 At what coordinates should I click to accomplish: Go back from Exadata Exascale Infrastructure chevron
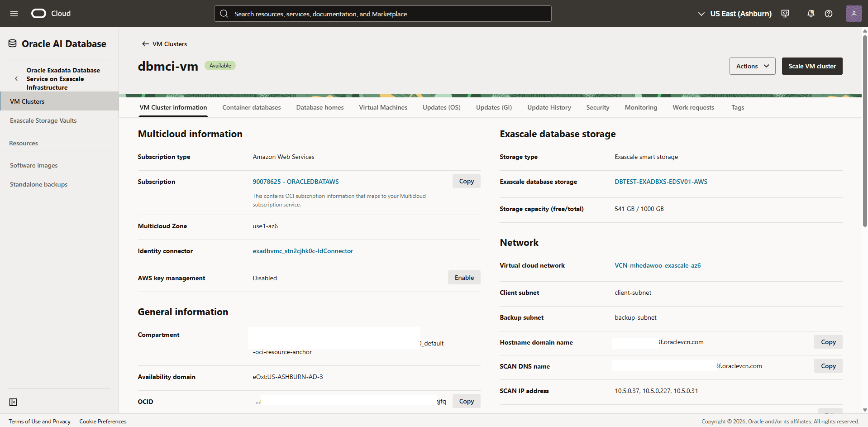click(16, 79)
